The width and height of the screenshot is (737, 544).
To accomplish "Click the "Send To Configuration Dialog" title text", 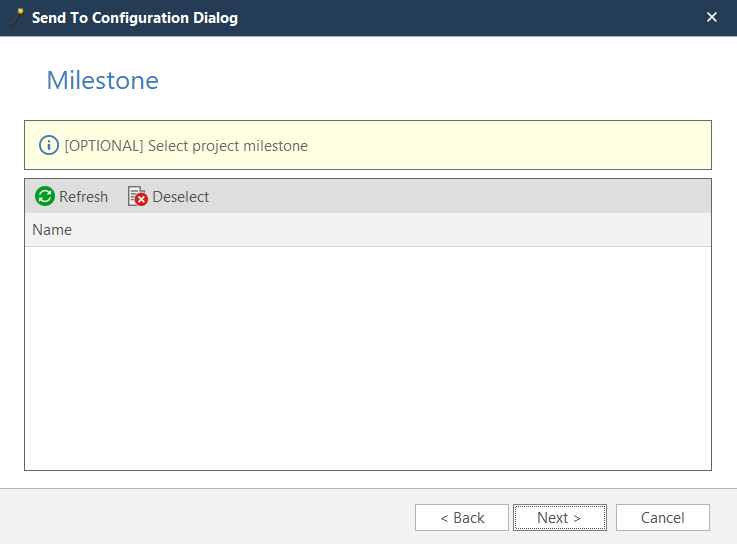I will 135,18.
